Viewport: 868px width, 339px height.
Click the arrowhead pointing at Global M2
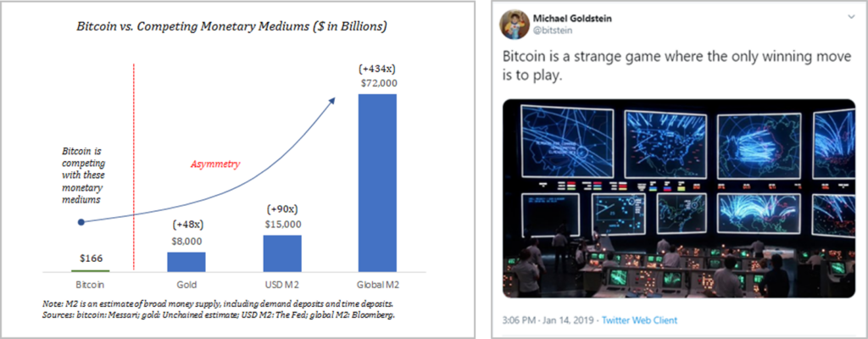click(331, 101)
